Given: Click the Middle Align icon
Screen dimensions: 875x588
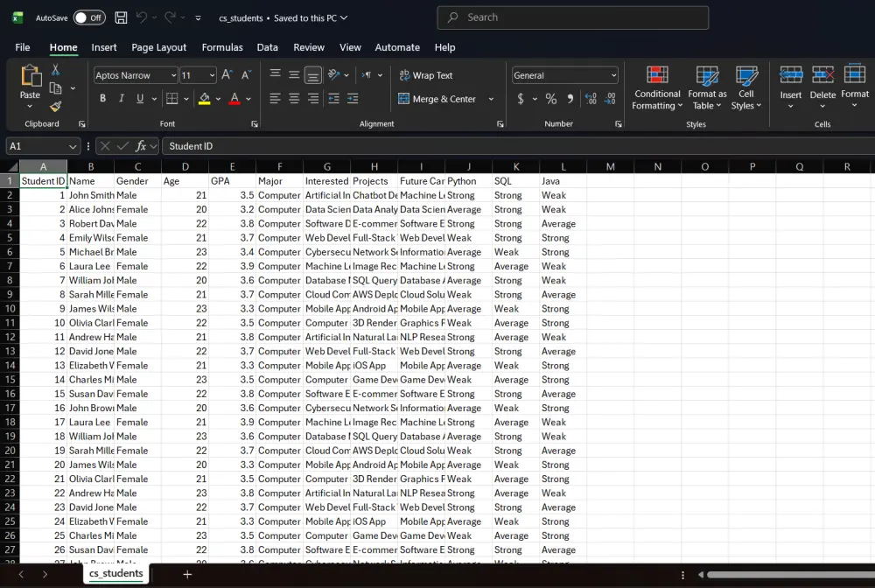Looking at the screenshot, I should click(x=294, y=74).
